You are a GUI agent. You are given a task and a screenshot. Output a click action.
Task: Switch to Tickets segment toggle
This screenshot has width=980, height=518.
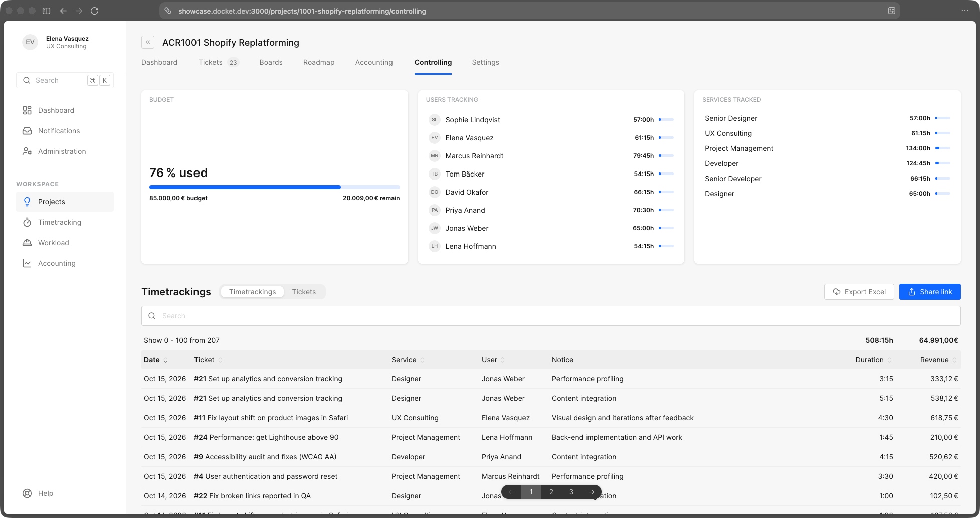coord(304,292)
